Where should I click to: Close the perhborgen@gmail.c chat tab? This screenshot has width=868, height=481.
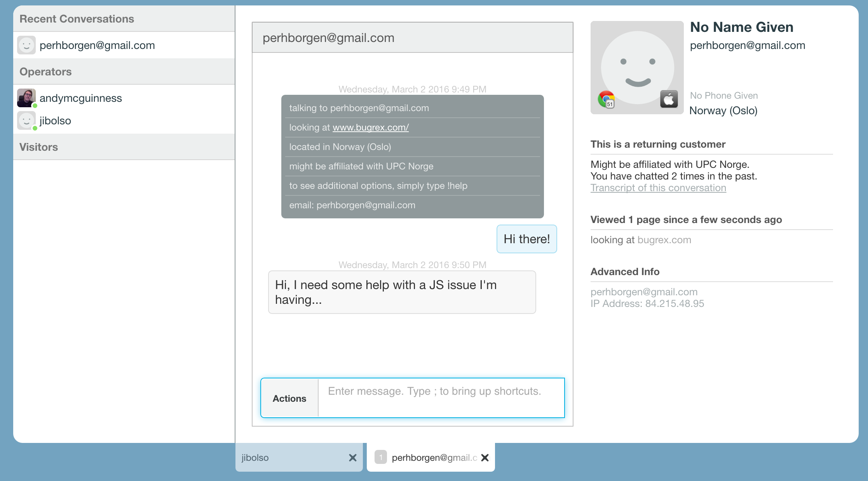click(485, 458)
